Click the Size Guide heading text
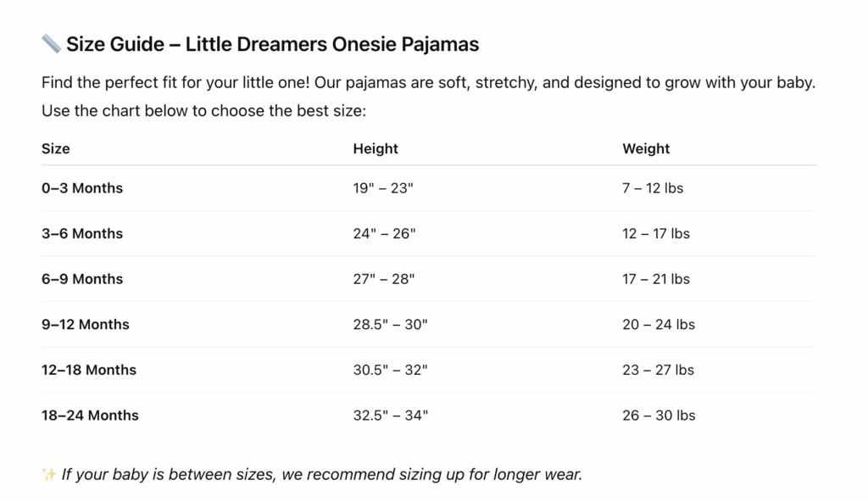The image size is (868, 502). point(272,44)
